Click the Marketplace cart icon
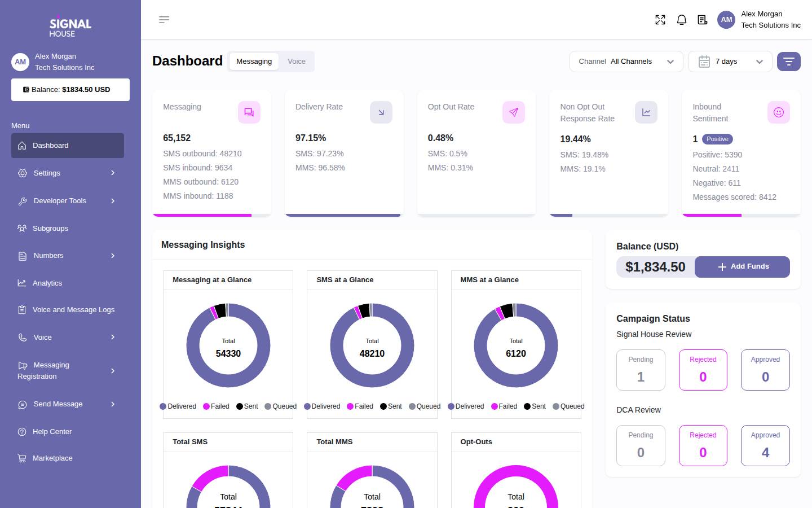The image size is (812, 508). 22,458
